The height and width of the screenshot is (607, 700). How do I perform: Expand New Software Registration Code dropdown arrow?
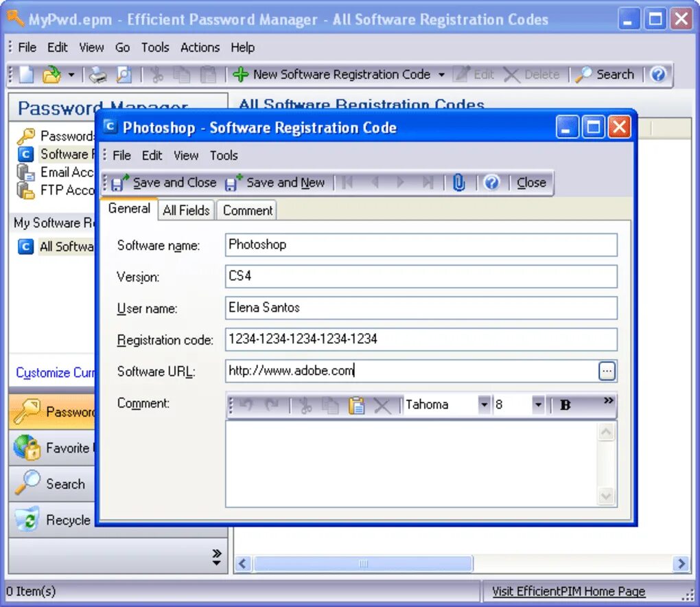tap(441, 75)
